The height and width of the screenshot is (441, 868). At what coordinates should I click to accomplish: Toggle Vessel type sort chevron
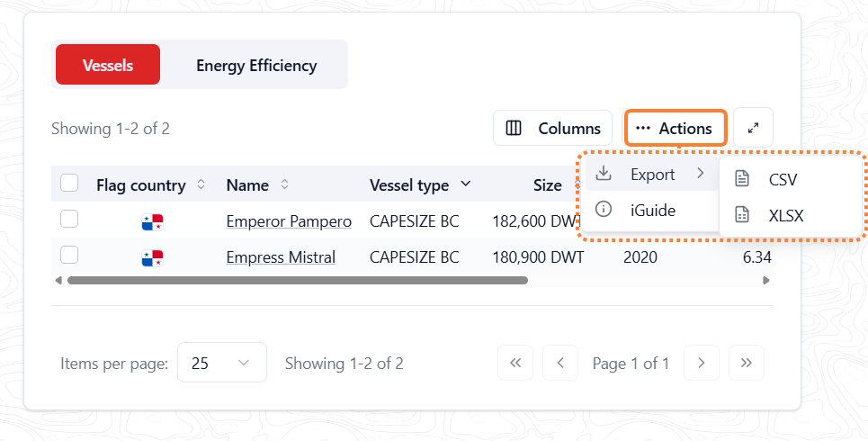(466, 184)
